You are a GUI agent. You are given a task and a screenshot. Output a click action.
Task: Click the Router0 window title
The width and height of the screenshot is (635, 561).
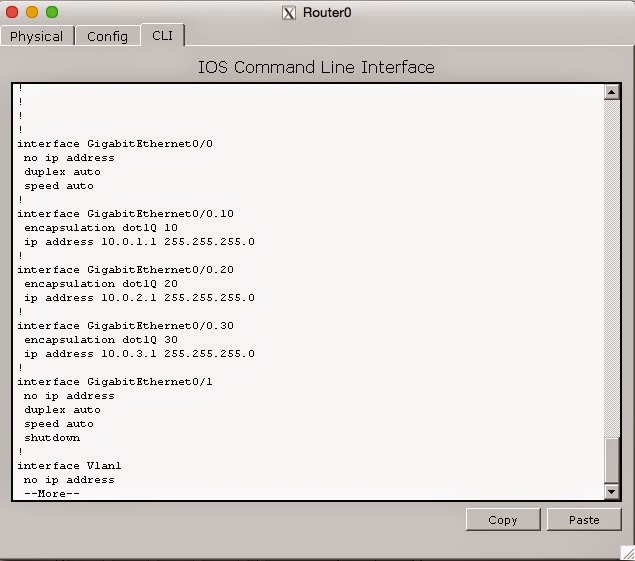coord(327,13)
